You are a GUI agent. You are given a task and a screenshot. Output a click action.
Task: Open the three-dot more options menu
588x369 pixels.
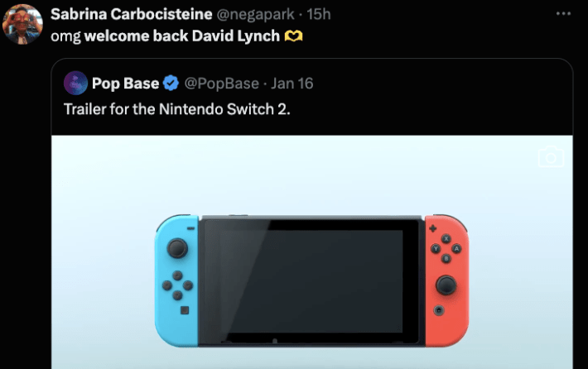tap(563, 14)
